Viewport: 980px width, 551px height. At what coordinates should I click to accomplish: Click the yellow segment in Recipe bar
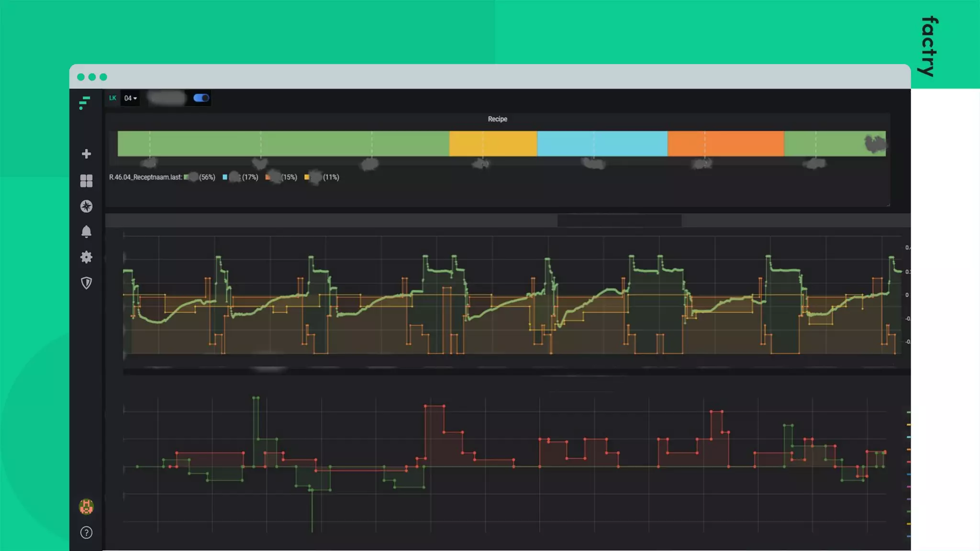coord(493,143)
